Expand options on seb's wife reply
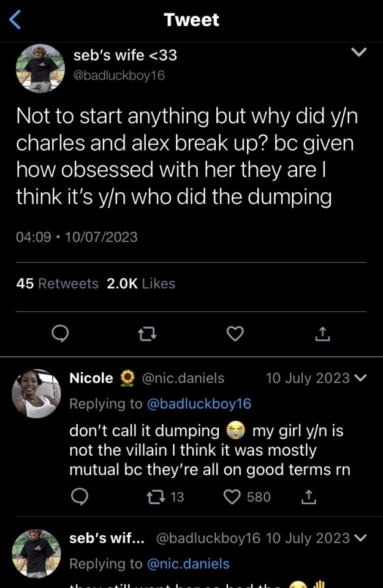The height and width of the screenshot is (588, 383). (360, 538)
